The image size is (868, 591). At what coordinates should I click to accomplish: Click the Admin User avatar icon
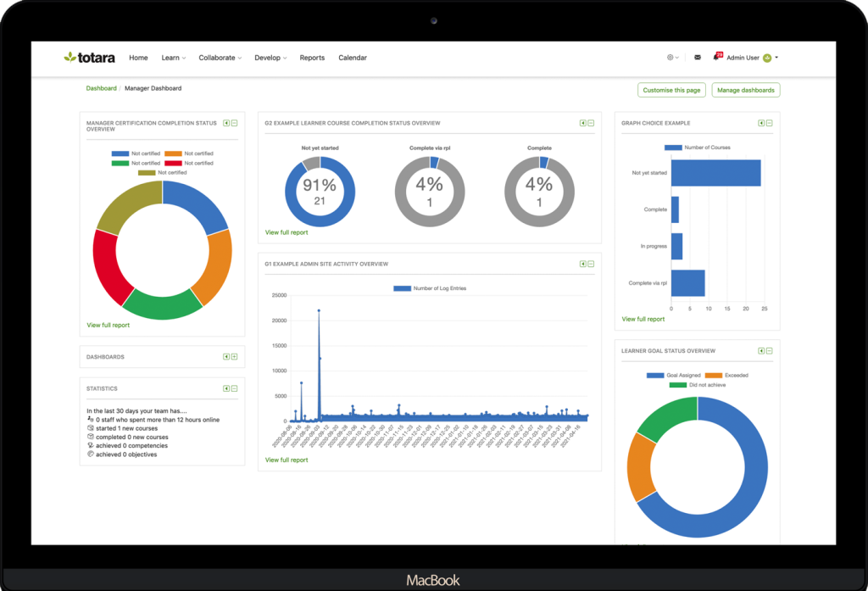pos(766,57)
